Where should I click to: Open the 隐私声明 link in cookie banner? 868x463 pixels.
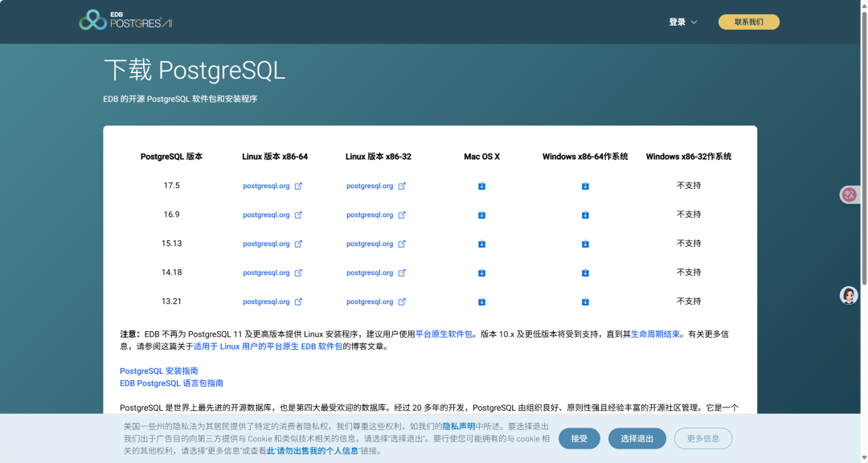point(458,427)
